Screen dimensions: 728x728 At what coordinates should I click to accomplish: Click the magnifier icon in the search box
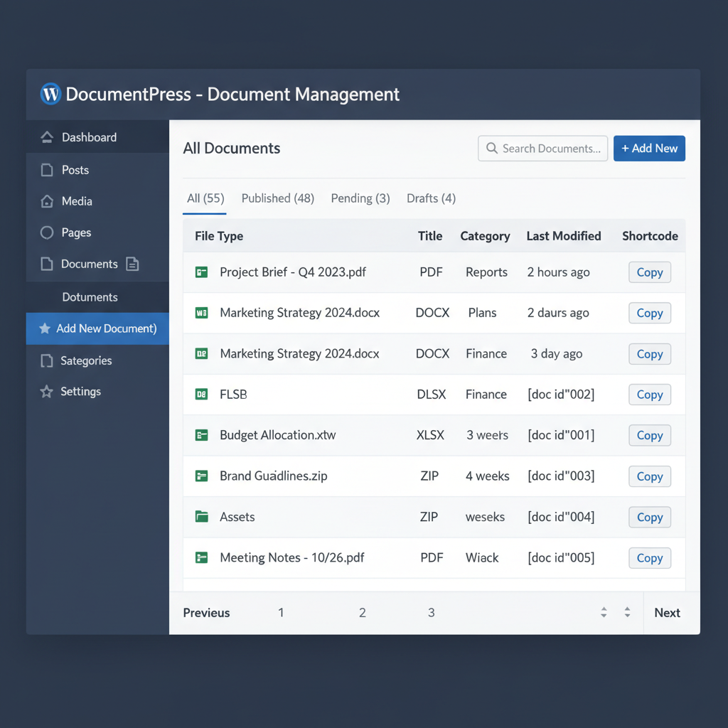(491, 148)
